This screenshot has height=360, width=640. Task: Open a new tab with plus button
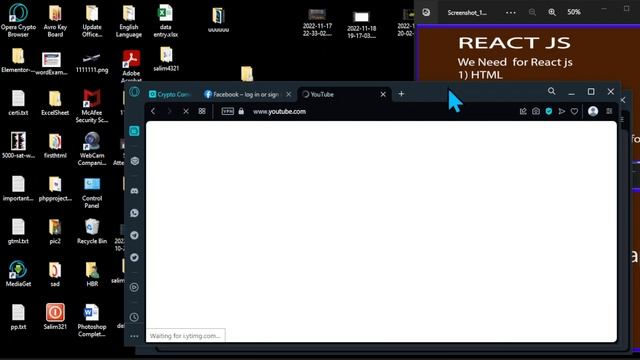[x=401, y=94]
